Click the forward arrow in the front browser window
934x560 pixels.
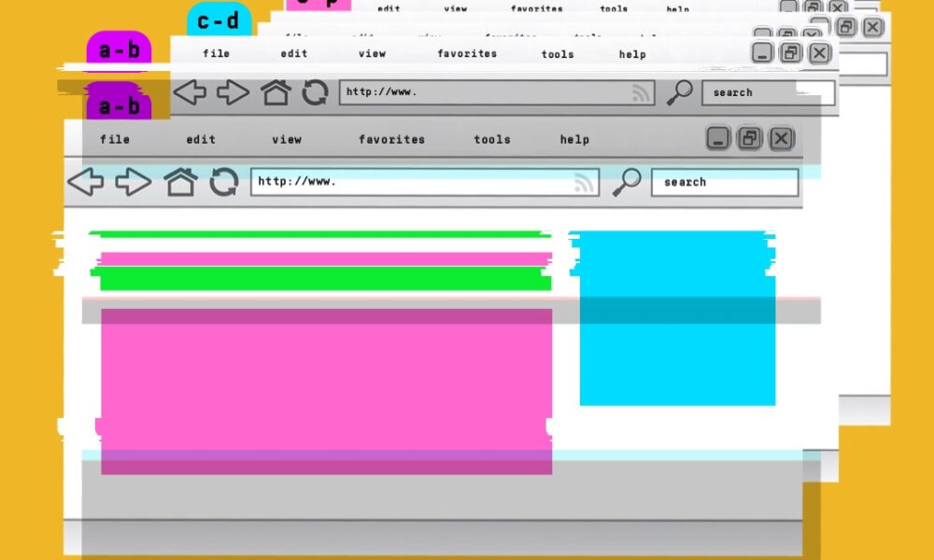[x=133, y=182]
